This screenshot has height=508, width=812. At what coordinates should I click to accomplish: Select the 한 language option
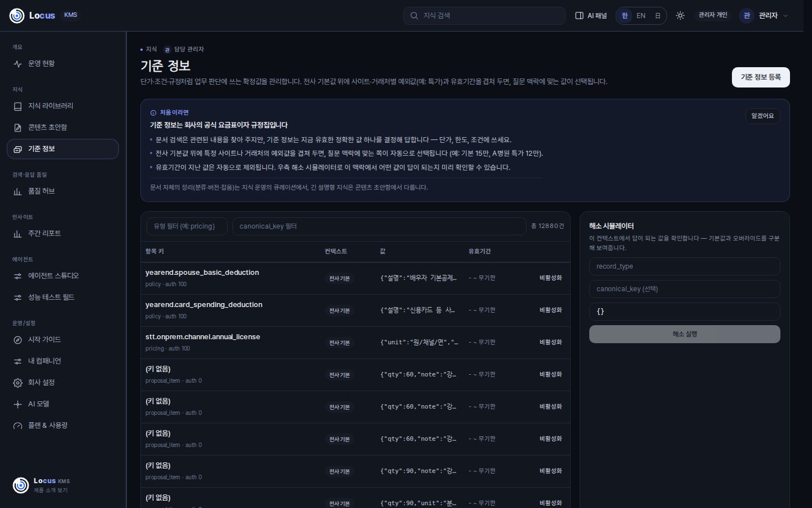[625, 16]
